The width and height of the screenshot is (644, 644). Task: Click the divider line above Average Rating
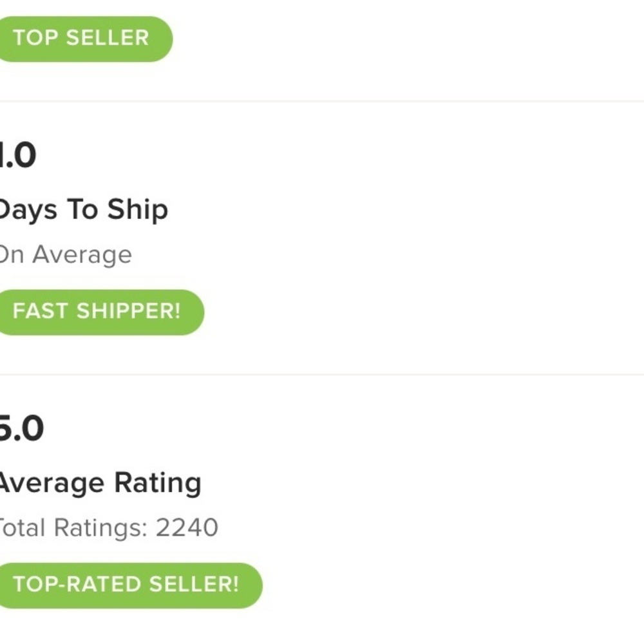tap(322, 374)
